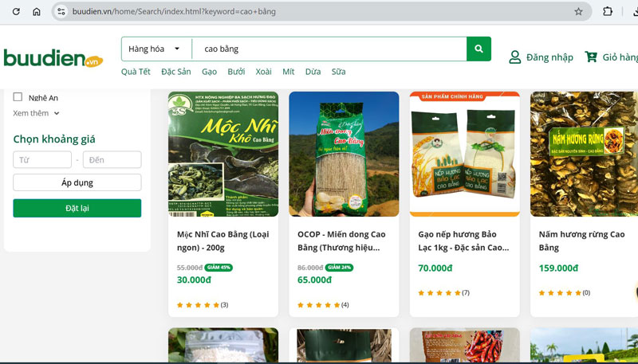The width and height of the screenshot is (638, 364).
Task: Reset filters with Đặt lại button
Action: pos(77,208)
